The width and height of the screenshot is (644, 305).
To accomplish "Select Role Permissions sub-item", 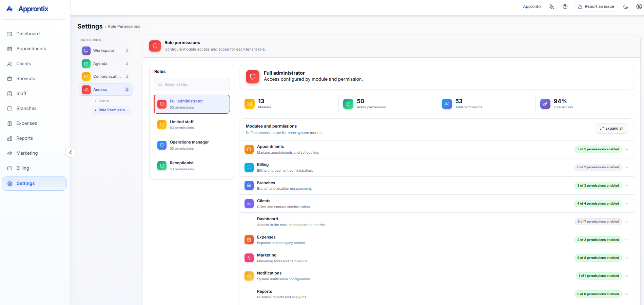I will [x=112, y=110].
